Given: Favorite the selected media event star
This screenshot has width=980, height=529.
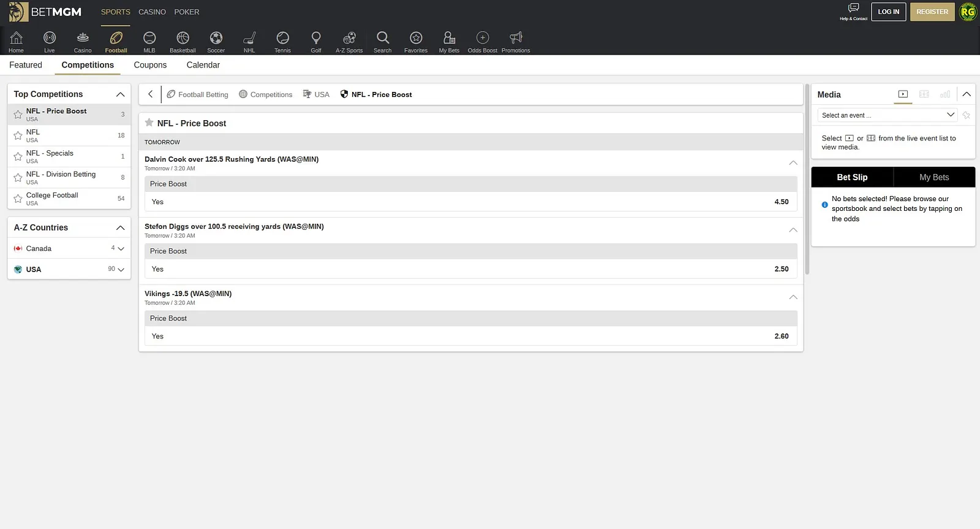Looking at the screenshot, I should coord(967,115).
